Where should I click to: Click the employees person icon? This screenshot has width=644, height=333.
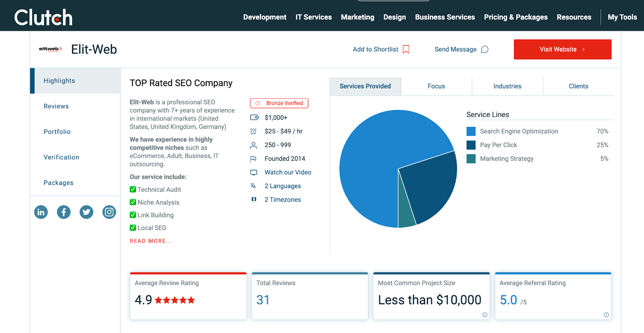(x=254, y=145)
